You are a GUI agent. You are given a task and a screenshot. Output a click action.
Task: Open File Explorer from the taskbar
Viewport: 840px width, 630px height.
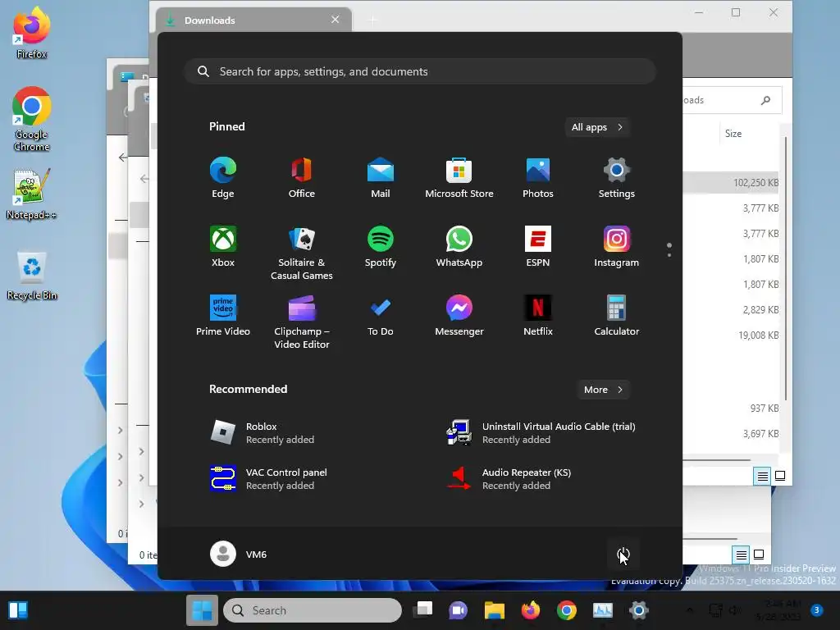click(x=495, y=610)
